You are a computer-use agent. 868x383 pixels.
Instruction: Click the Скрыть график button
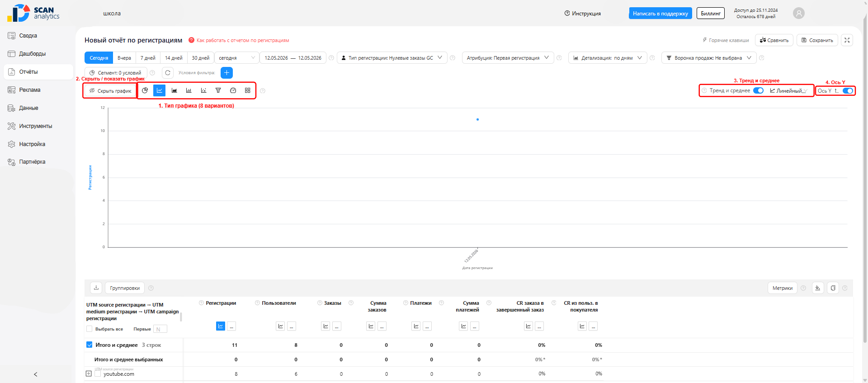pos(110,91)
